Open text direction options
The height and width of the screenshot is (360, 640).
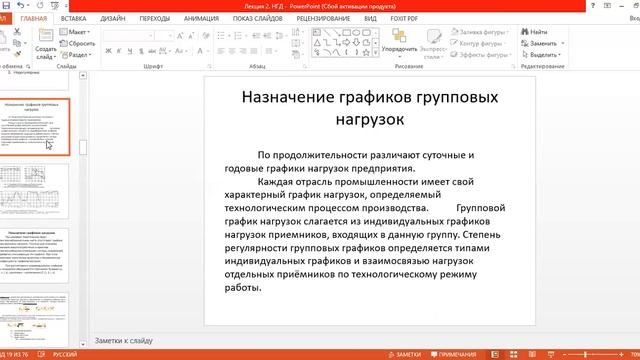coord(298,31)
